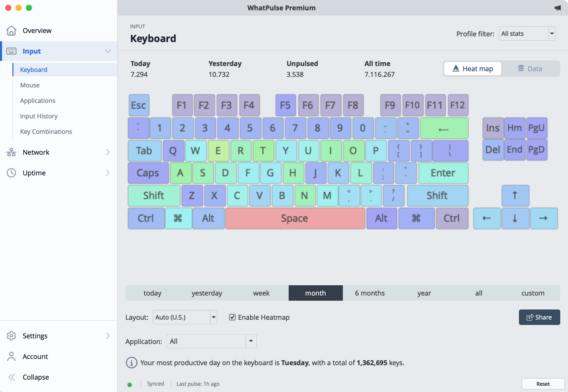Click the info icon beside productive day message
Viewport: 568px width, 392px height.
click(x=131, y=363)
